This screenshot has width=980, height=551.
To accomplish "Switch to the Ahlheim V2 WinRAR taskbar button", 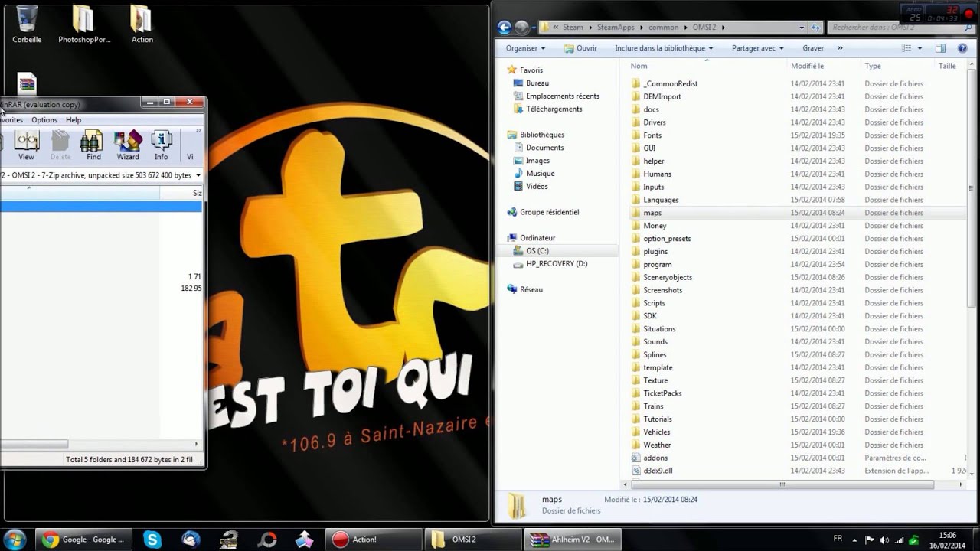I will coord(573,540).
